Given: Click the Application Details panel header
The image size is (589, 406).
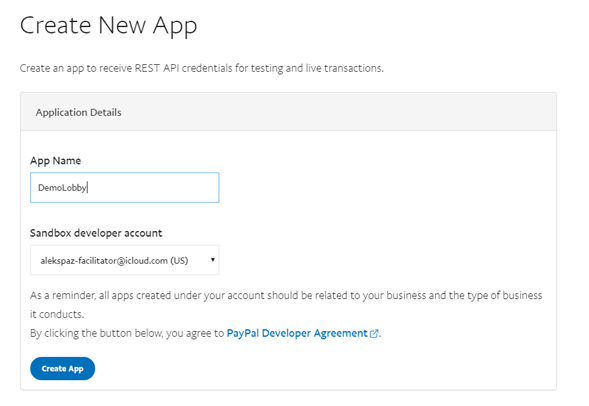Looking at the screenshot, I should pos(288,112).
